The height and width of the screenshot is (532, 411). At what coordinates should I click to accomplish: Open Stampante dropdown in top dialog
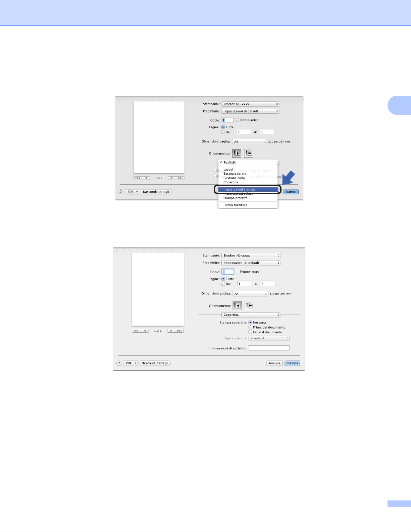pyautogui.click(x=250, y=104)
